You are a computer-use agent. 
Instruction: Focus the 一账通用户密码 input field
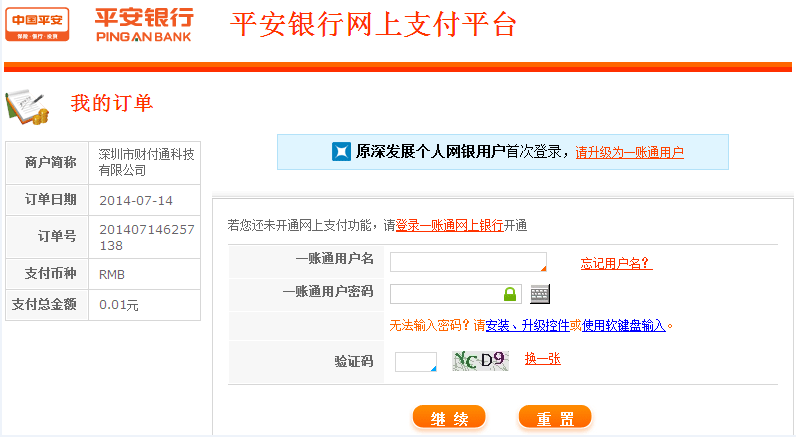[x=456, y=294]
